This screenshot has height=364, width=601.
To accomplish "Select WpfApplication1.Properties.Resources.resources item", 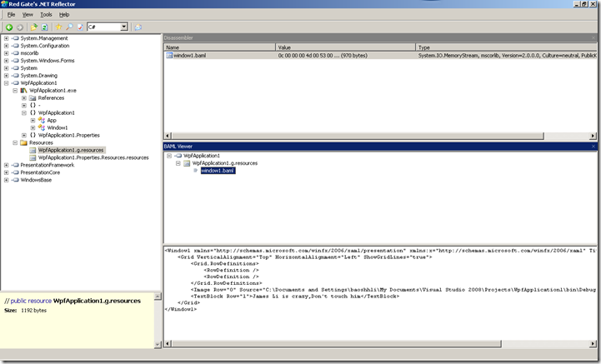I will point(93,157).
